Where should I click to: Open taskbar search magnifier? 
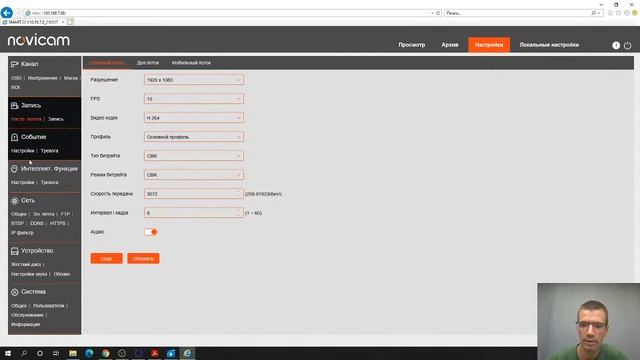pos(24,353)
